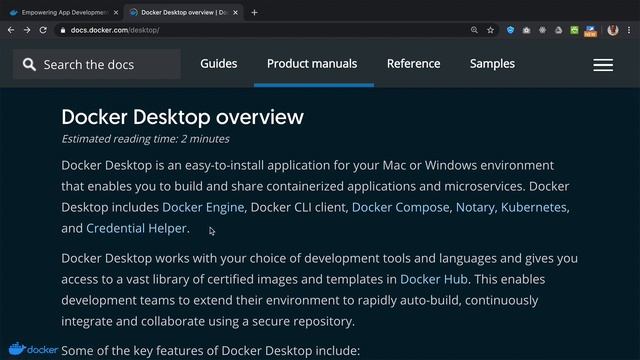Viewport: 640px width, 360px height.
Task: Follow the Docker Compose link
Action: click(x=400, y=207)
